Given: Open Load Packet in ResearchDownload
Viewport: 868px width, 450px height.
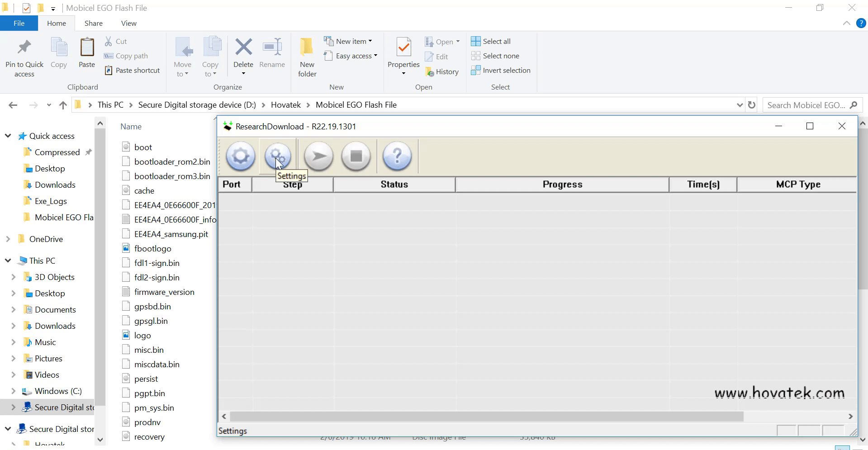Looking at the screenshot, I should 240,156.
